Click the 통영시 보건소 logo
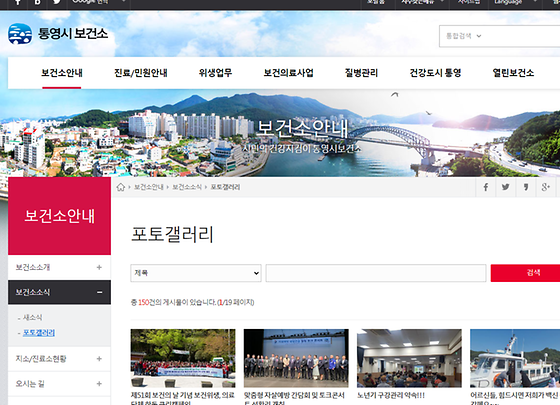Image resolution: width=560 pixels, height=405 pixels. (58, 34)
